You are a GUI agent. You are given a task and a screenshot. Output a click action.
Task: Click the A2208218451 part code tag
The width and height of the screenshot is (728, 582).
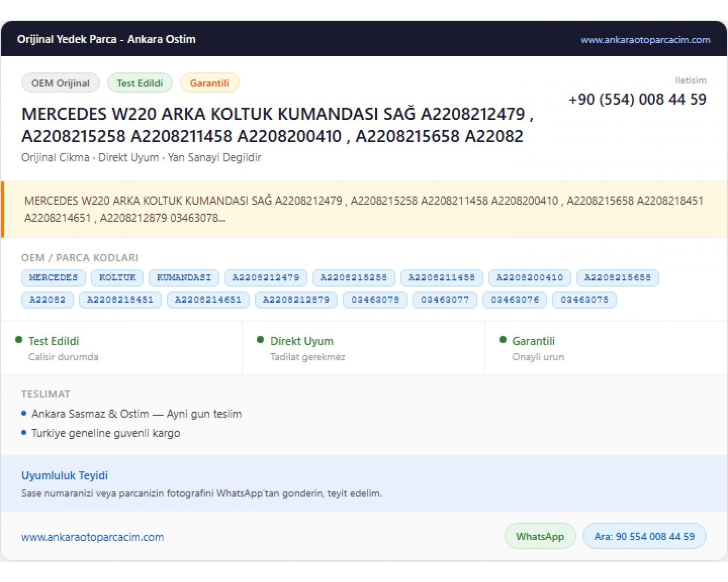coord(120,300)
